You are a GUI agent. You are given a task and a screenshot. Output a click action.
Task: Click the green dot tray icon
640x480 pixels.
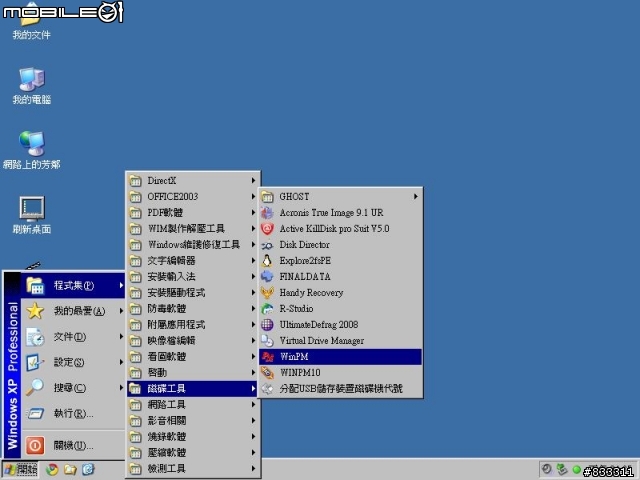tap(577, 470)
